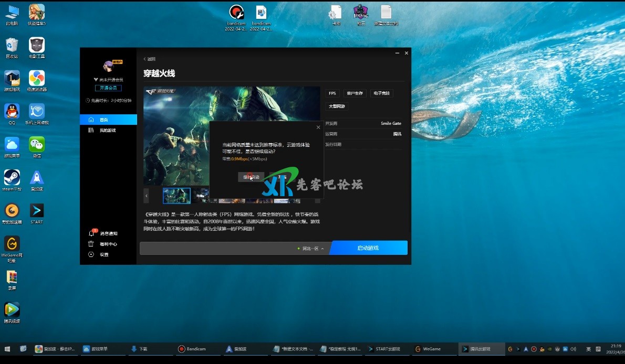Go back using the 返回 chevron

tap(145, 59)
